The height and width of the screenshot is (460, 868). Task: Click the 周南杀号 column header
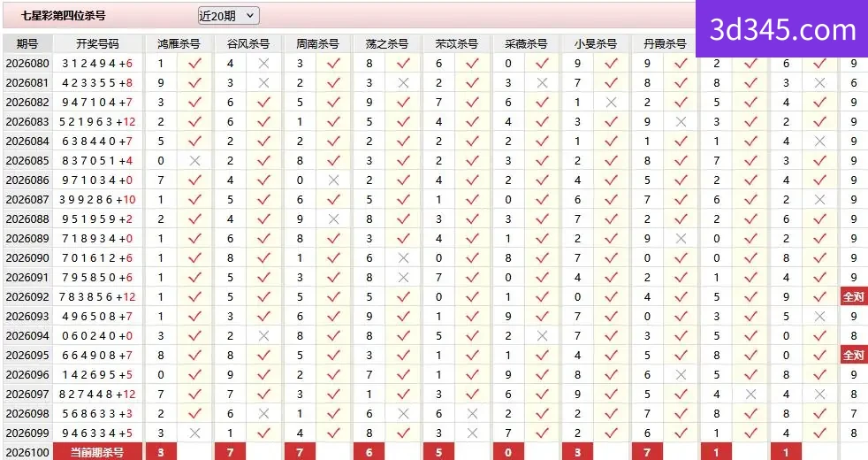[317, 43]
